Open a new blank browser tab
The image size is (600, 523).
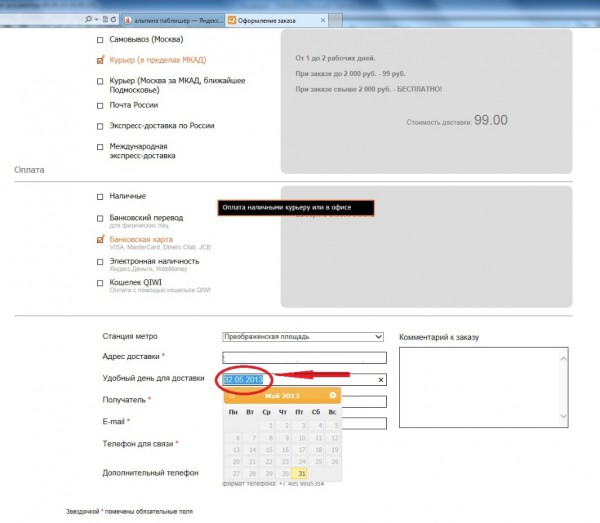(336, 21)
